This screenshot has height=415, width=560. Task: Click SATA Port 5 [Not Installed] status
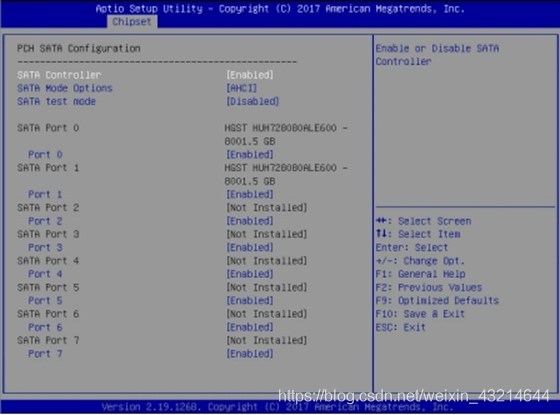pos(267,288)
